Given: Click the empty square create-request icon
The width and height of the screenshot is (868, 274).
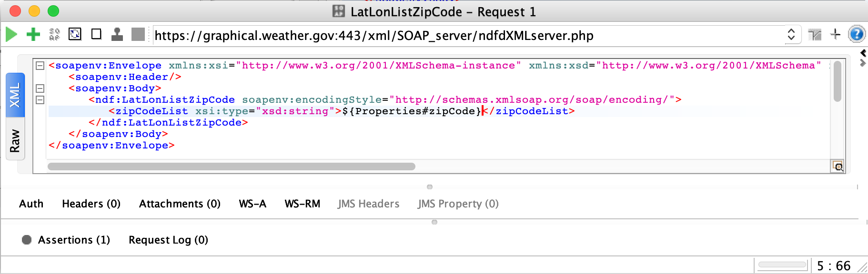Looking at the screenshot, I should (x=96, y=34).
